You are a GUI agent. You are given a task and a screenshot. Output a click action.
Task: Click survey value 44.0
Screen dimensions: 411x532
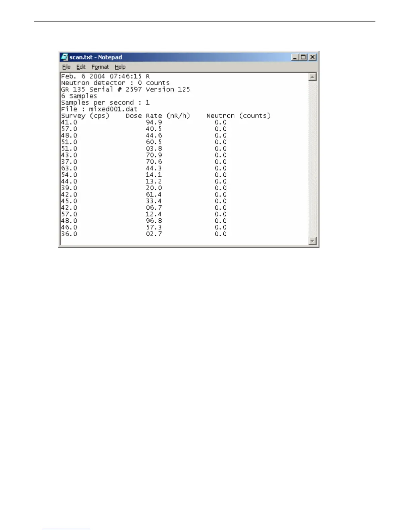tap(69, 181)
